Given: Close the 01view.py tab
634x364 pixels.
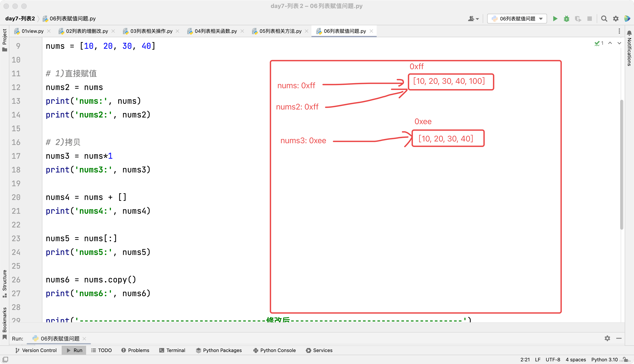Looking at the screenshot, I should [x=49, y=31].
